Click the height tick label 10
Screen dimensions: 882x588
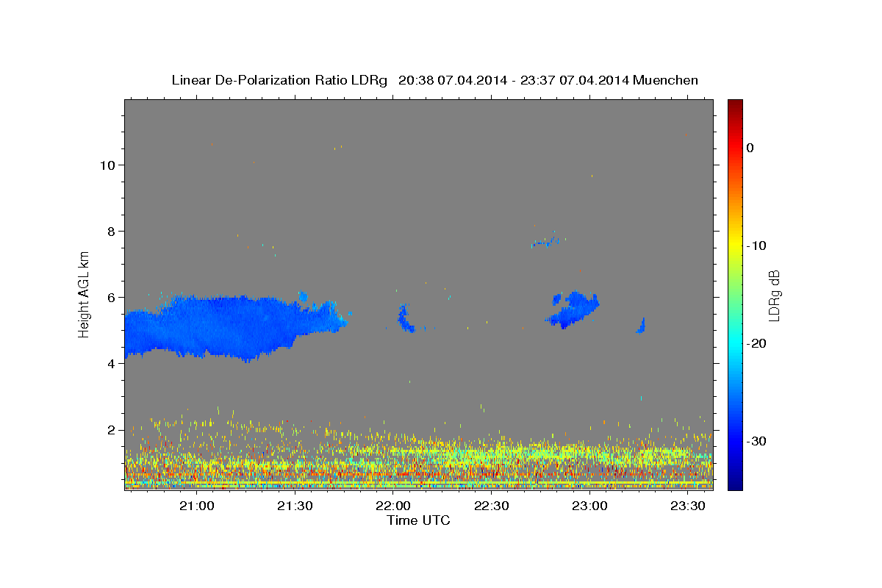107,165
